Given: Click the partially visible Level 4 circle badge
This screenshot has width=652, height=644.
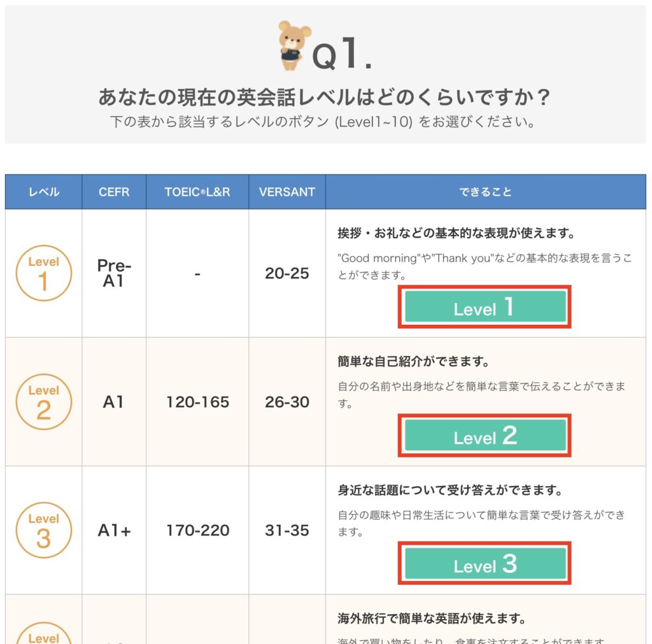Looking at the screenshot, I should (43, 637).
